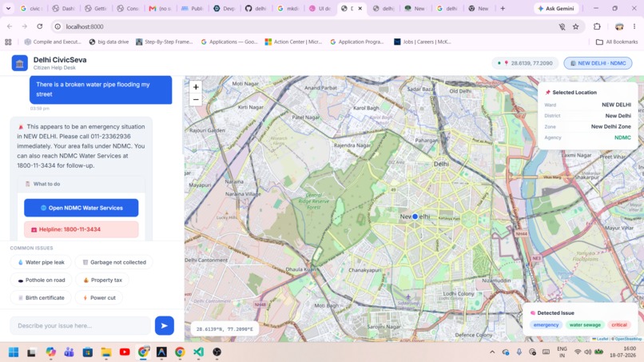Click the OpenStreetMap attribution link
644x362 pixels.
(x=628, y=339)
